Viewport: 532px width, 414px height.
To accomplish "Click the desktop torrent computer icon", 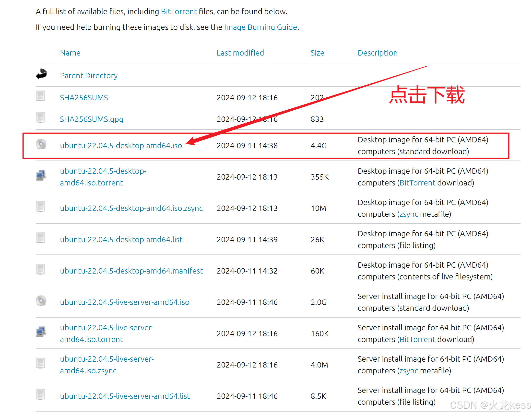I will tap(41, 175).
